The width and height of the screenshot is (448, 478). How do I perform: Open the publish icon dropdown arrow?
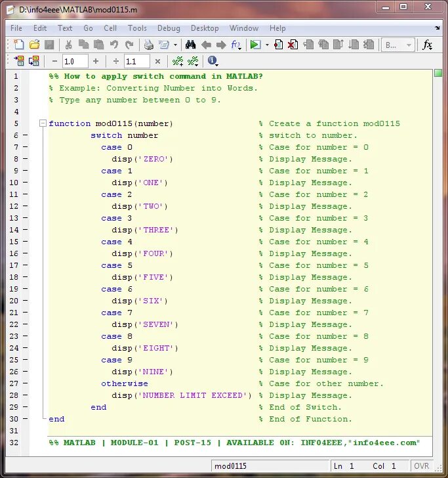coord(175,45)
